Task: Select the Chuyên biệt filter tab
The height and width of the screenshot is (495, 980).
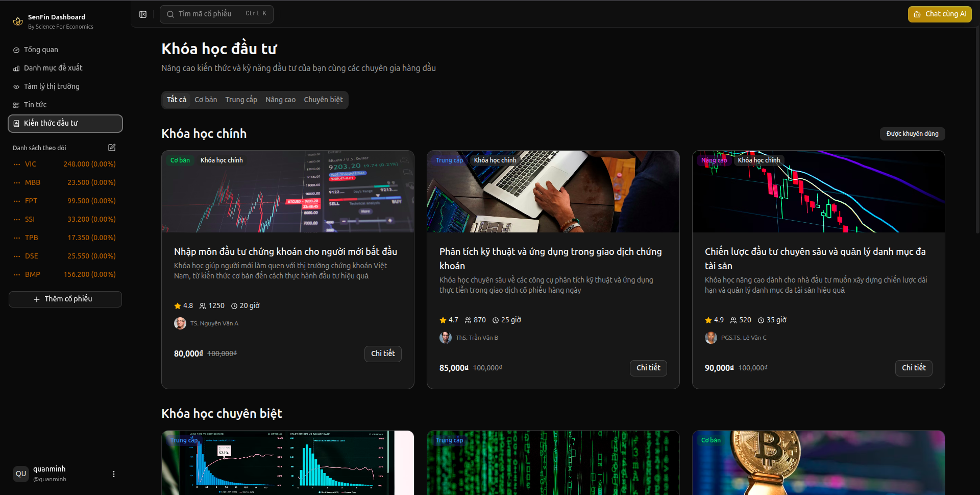Action: (x=323, y=100)
